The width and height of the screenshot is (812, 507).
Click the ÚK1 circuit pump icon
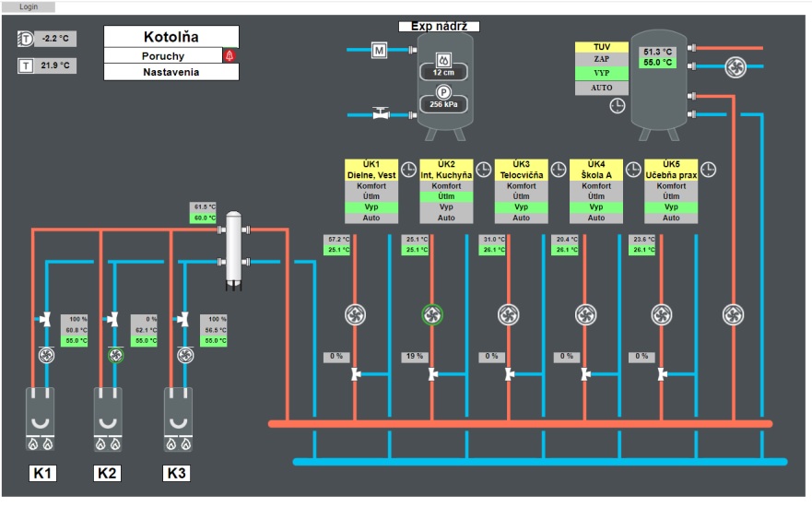[355, 315]
